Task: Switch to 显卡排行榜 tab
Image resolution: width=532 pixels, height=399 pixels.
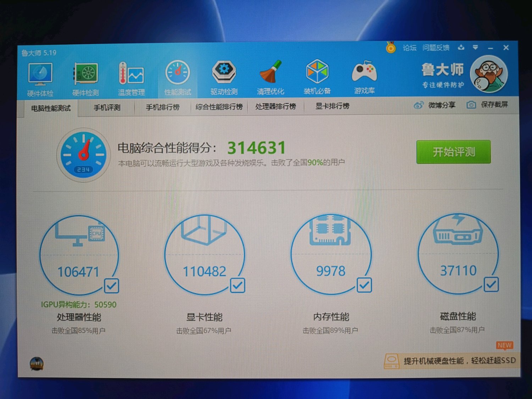Action: (332, 106)
